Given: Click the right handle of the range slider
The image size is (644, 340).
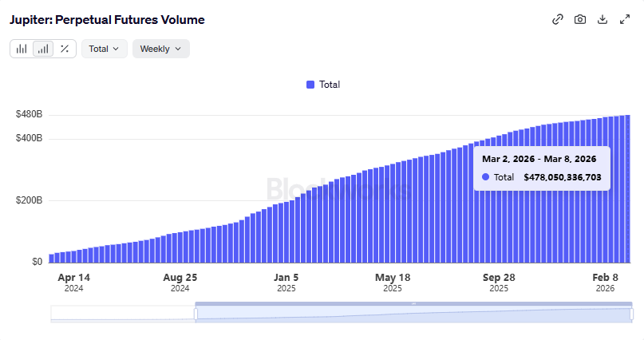Looking at the screenshot, I should (x=632, y=314).
